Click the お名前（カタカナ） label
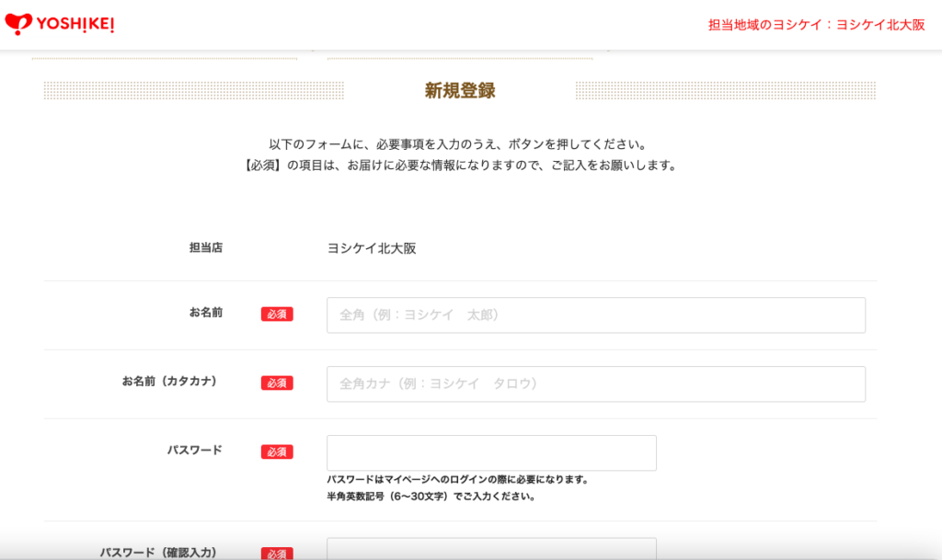942x560 pixels. pyautogui.click(x=169, y=382)
